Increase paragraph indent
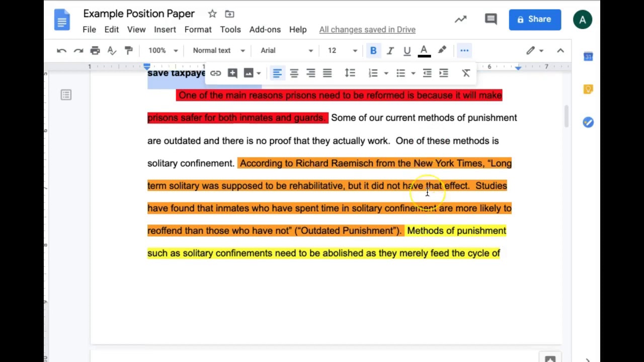This screenshot has width=644, height=362. click(444, 73)
